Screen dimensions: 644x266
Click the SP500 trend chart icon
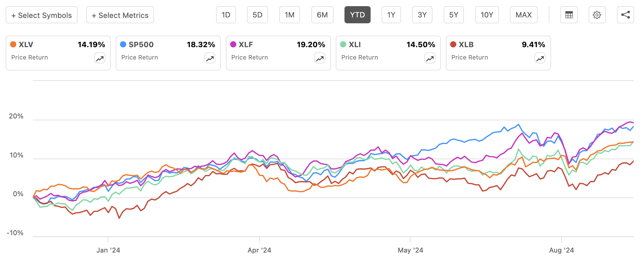click(210, 58)
